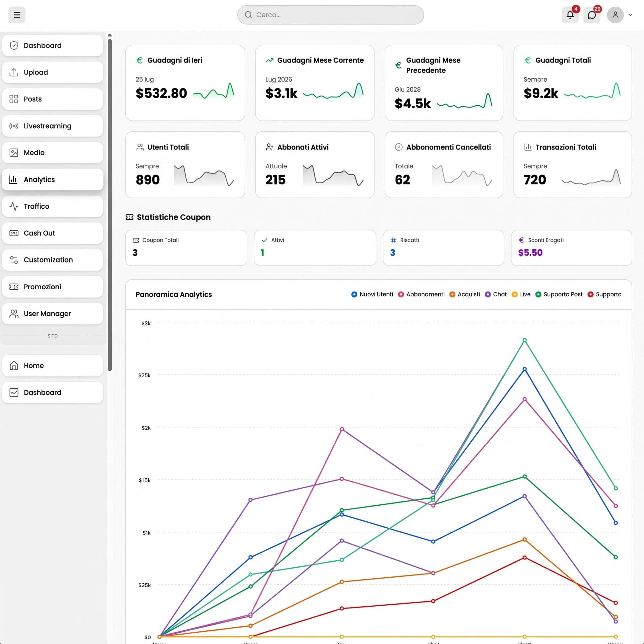
Task: Open the Guadagni Mese Corrente card
Action: [x=315, y=83]
